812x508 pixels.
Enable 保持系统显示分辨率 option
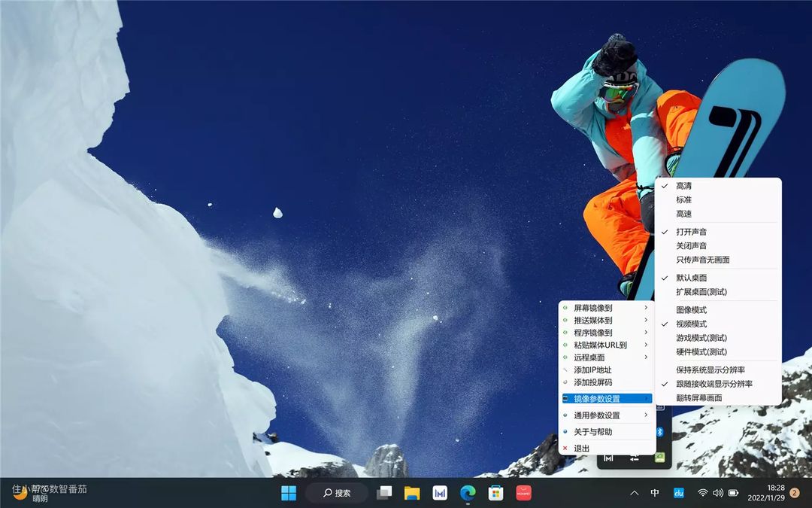pyautogui.click(x=710, y=370)
